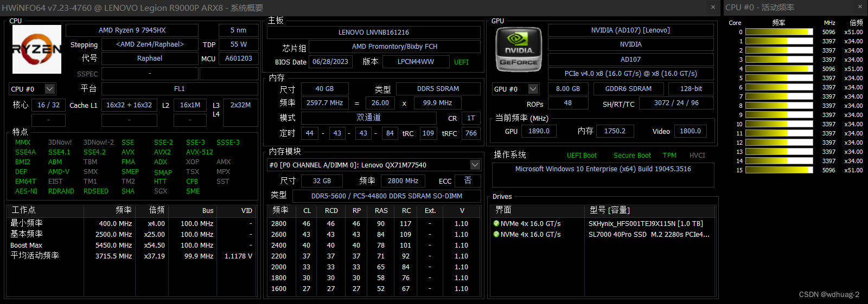Click the NVIDIA GeForce GPU logo
Viewport: 868px width, 304px height.
[519, 49]
